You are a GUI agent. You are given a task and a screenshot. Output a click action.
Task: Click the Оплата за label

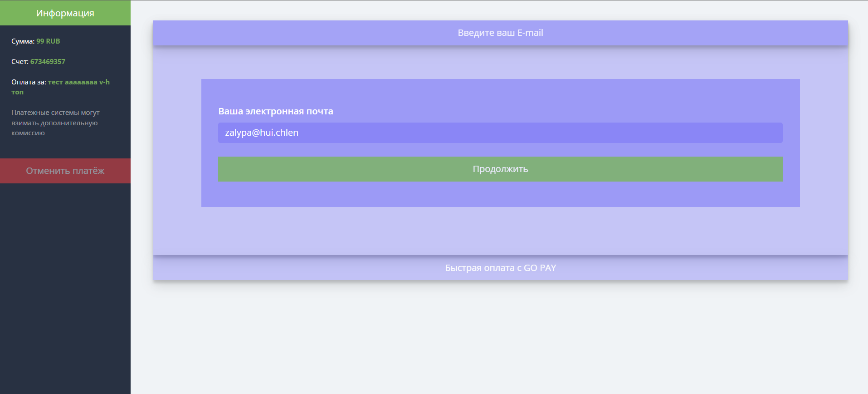[29, 82]
